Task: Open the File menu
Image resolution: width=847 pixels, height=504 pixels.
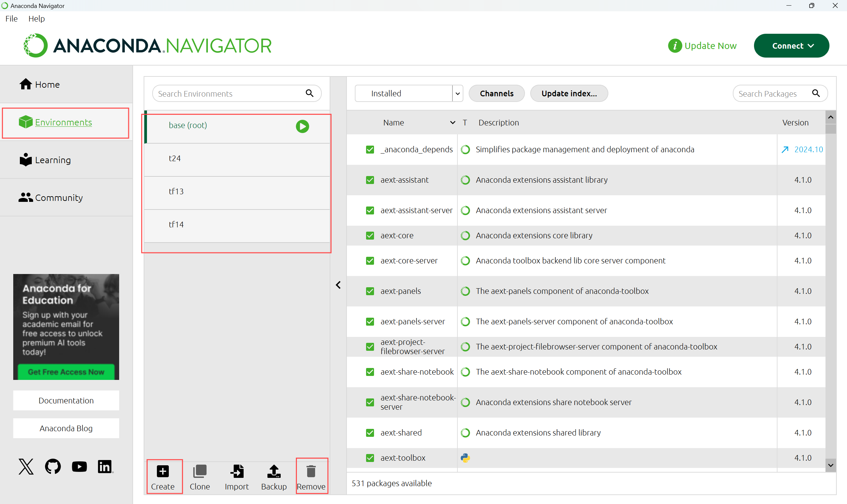Action: 11,19
